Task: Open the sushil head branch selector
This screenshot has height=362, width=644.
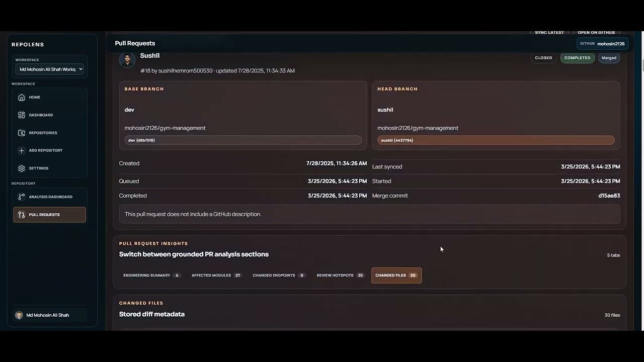Action: click(496, 140)
